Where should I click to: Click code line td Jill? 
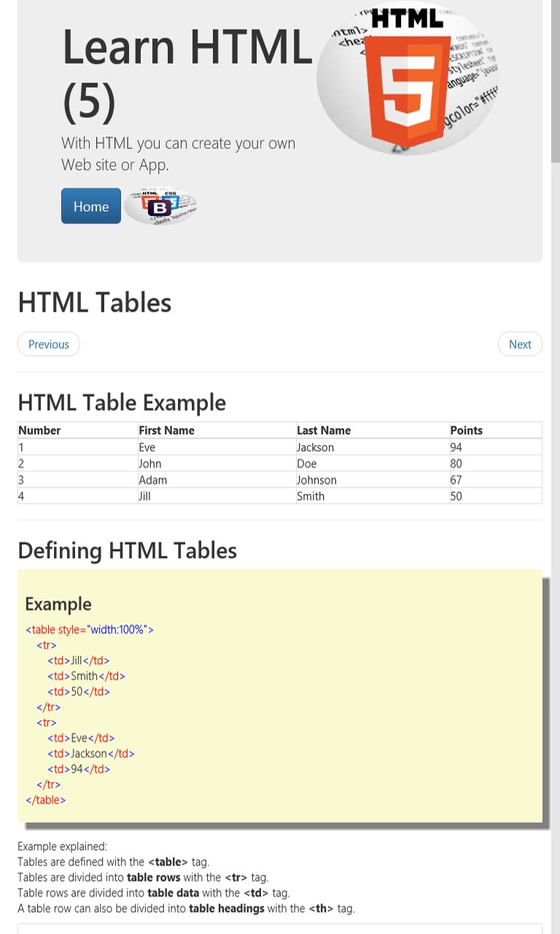pyautogui.click(x=79, y=661)
